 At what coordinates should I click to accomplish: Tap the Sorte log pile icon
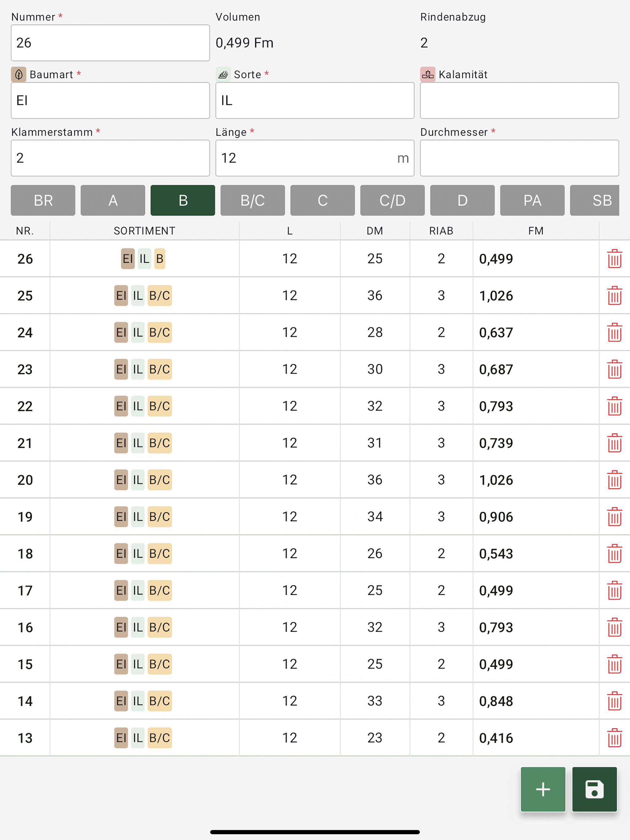coord(223,74)
